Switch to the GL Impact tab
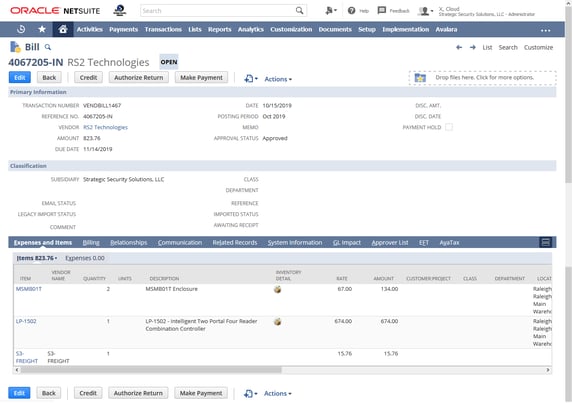This screenshot has width=572, height=415. (347, 243)
